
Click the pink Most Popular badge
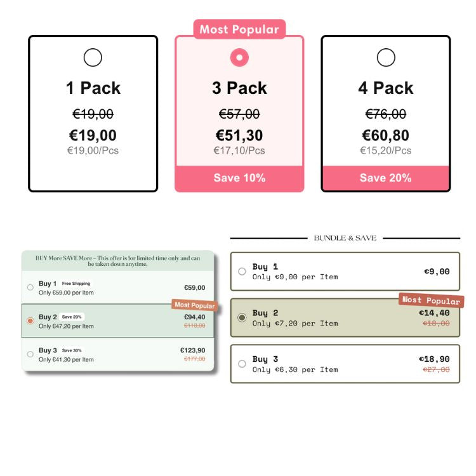(239, 29)
